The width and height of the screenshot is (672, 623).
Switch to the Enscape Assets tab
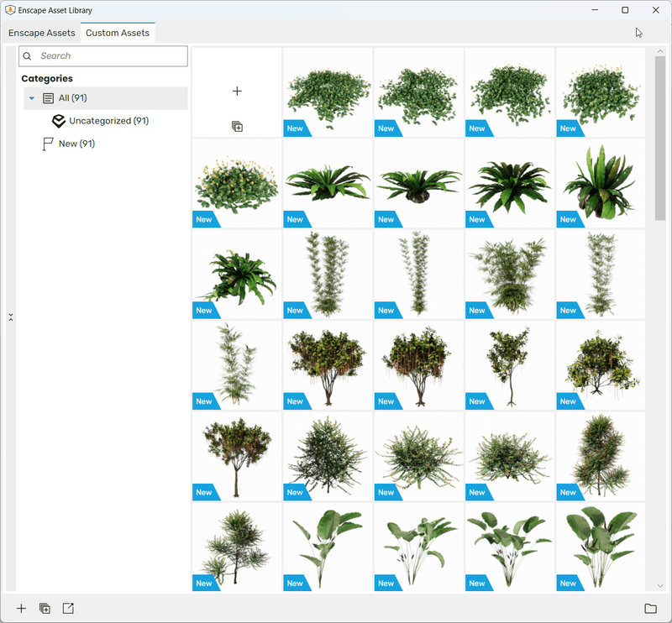coord(42,33)
